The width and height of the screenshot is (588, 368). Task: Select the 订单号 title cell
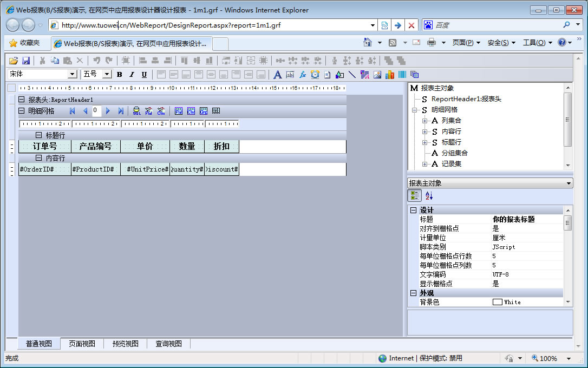(45, 146)
